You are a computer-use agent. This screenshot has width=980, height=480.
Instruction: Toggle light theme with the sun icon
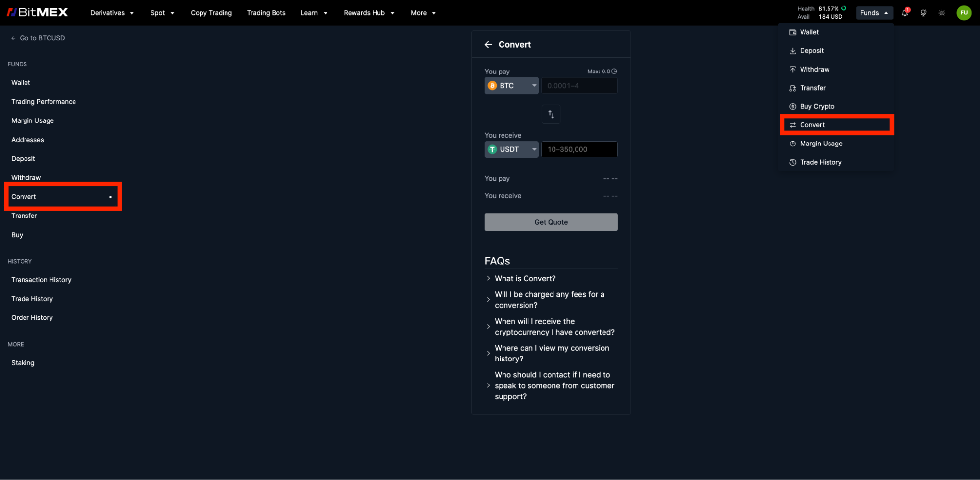pos(942,13)
